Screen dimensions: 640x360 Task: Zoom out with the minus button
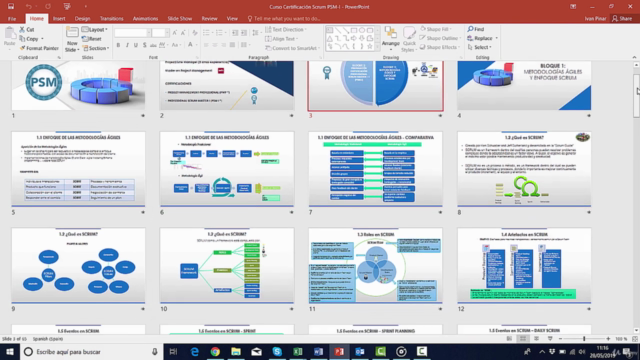[560, 339]
